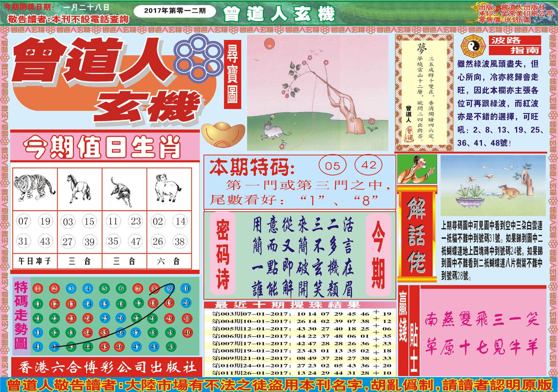The height and width of the screenshot is (392, 558).
Task: Click the 尋寶圖 vertical red label
Action: [x=232, y=74]
